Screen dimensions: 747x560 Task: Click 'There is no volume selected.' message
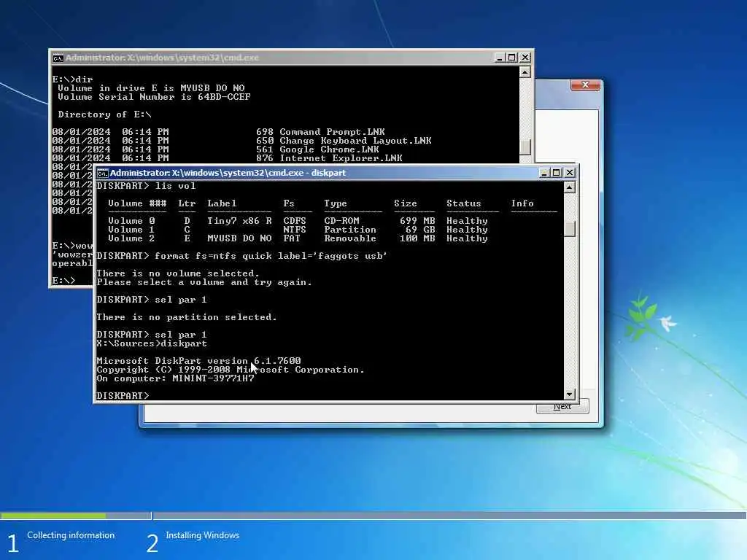pyautogui.click(x=178, y=273)
